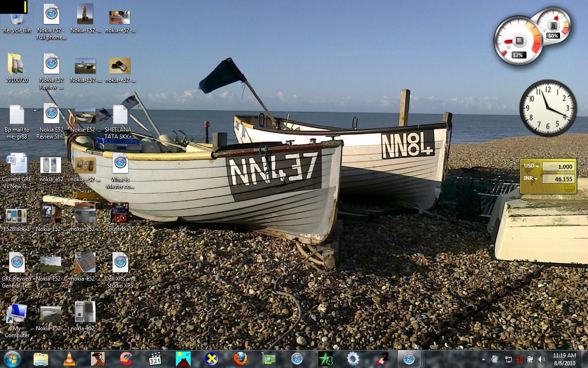Viewport: 588px width, 368px height.
Task: Open the INR currency dropdown
Action: click(x=531, y=178)
